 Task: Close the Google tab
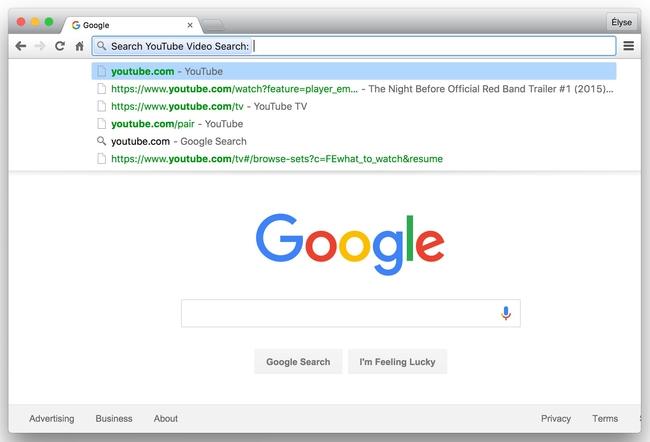pos(190,25)
